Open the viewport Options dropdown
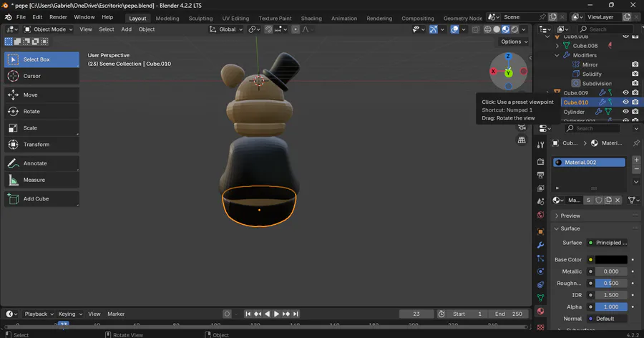 coord(514,42)
